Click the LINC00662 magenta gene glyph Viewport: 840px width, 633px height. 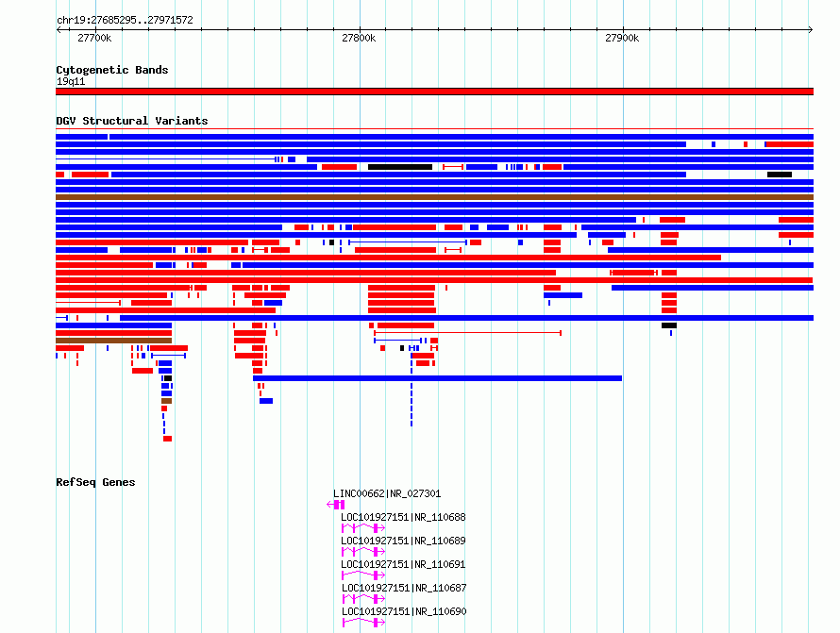pyautogui.click(x=336, y=505)
